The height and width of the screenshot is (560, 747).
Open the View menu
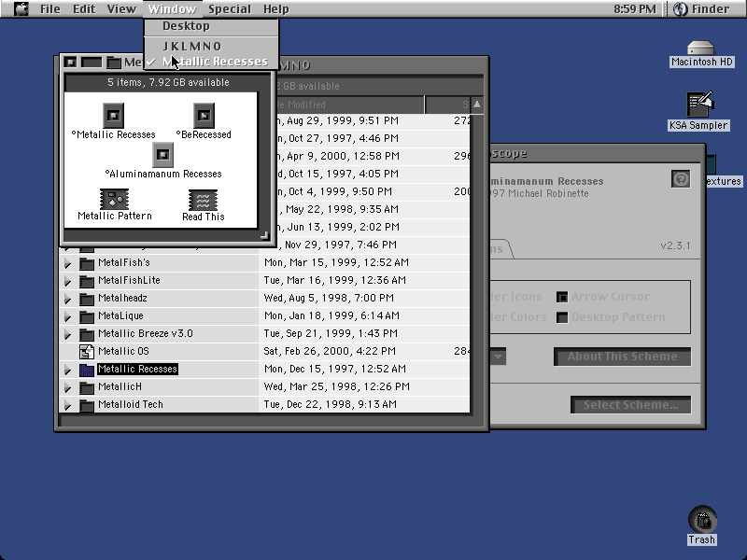click(121, 8)
